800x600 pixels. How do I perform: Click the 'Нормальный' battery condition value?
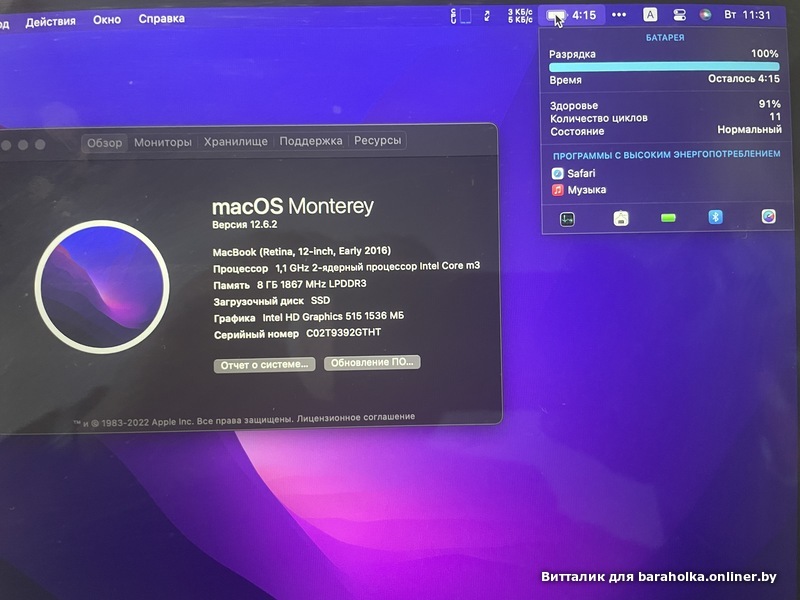pyautogui.click(x=749, y=130)
